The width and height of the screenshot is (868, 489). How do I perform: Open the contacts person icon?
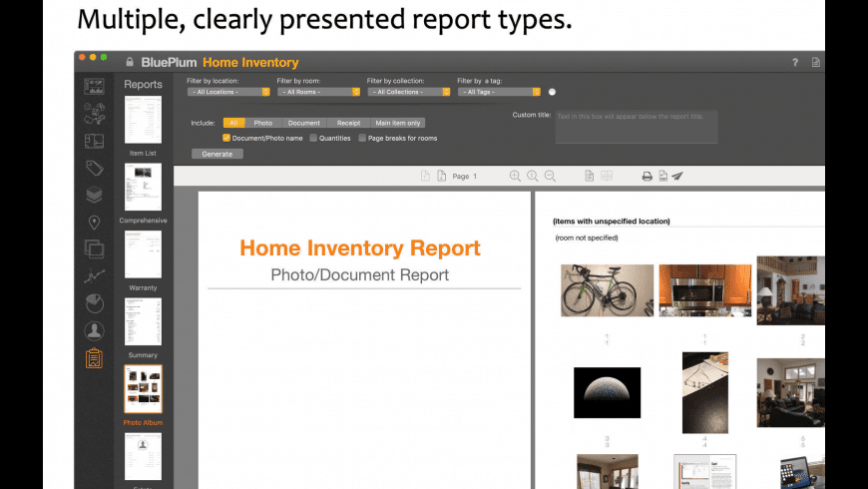click(94, 330)
